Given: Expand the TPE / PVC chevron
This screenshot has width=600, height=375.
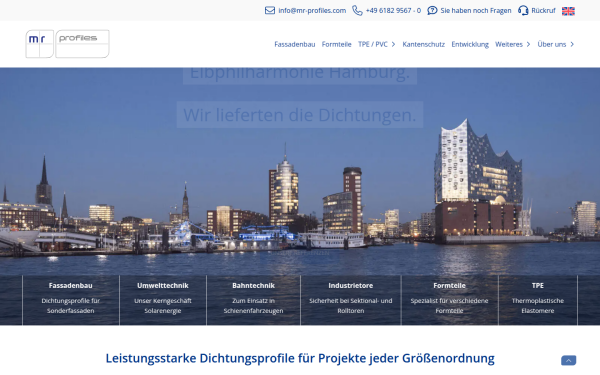Looking at the screenshot, I should [393, 44].
